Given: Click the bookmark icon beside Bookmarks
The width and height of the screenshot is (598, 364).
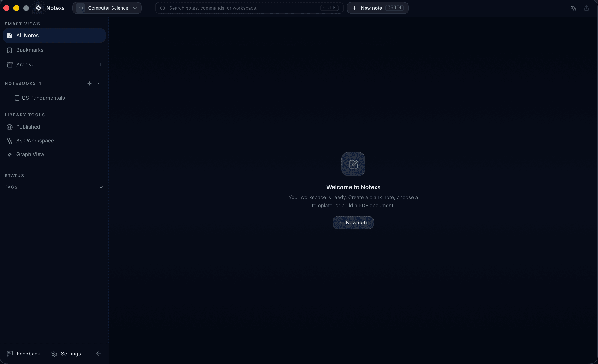Looking at the screenshot, I should click(9, 50).
